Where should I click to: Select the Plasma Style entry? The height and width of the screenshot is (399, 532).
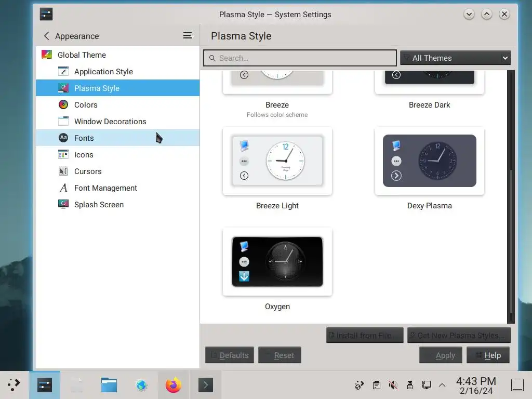(x=117, y=88)
